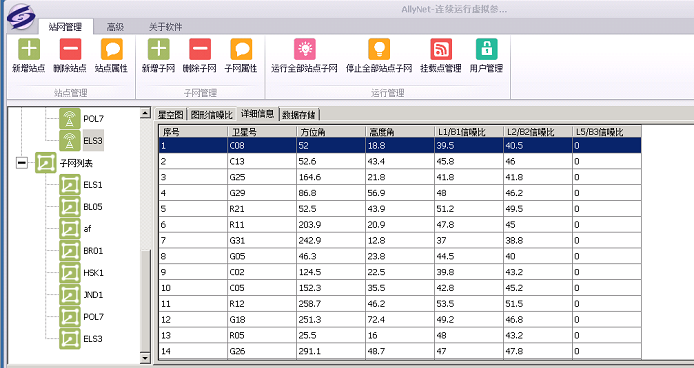Open 用户管理 green lock icon

pos(486,49)
